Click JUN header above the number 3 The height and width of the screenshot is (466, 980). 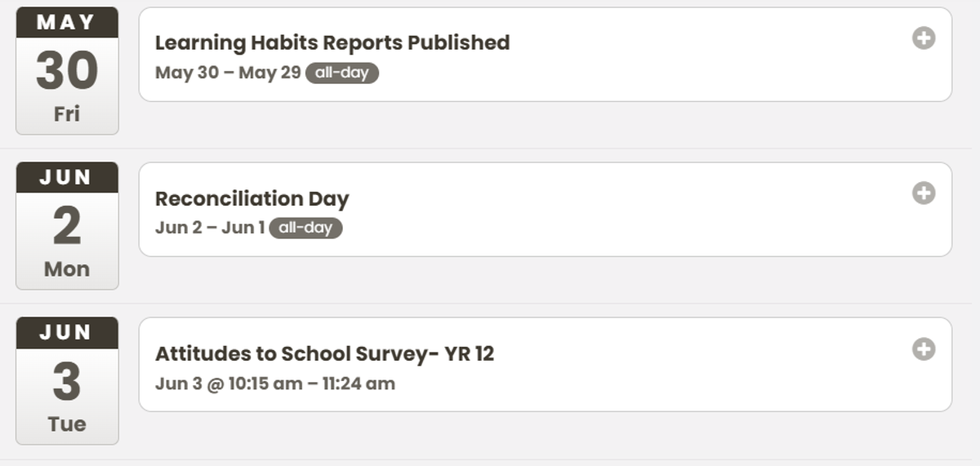coord(67,332)
